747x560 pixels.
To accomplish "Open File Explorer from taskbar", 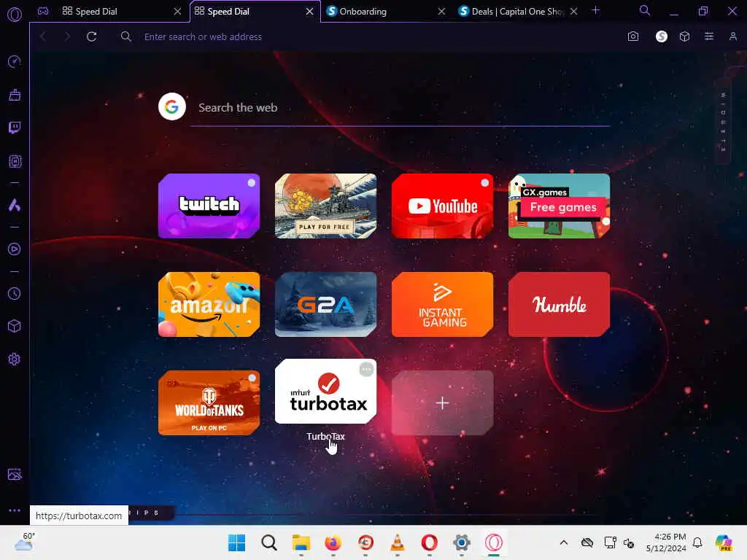I will [x=301, y=542].
